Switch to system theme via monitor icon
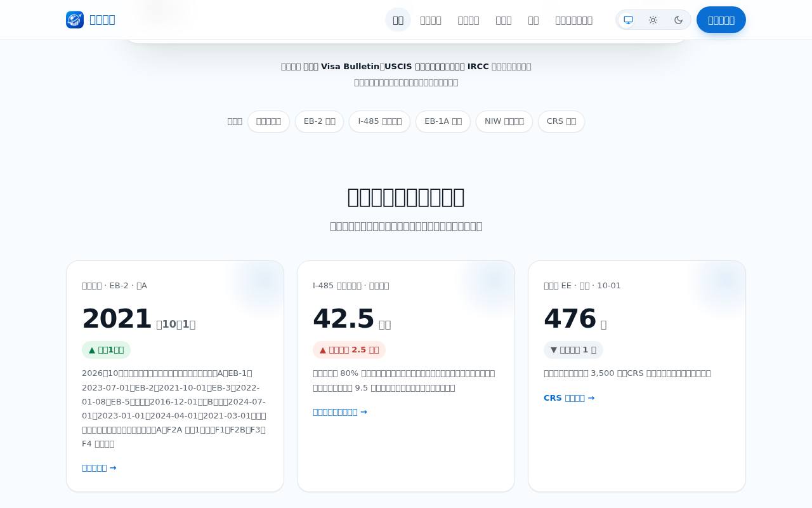The height and width of the screenshot is (508, 812). click(x=628, y=20)
